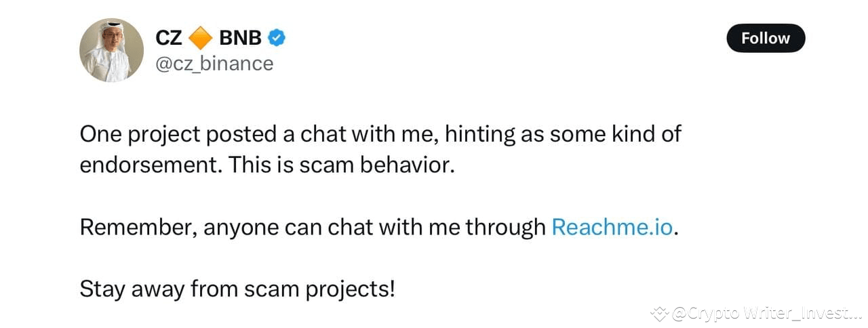Click the words "through" before the link

click(x=505, y=227)
